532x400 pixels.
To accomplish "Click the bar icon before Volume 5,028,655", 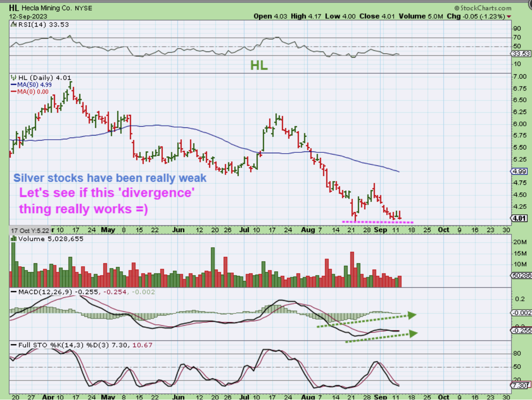I will coord(14,238).
